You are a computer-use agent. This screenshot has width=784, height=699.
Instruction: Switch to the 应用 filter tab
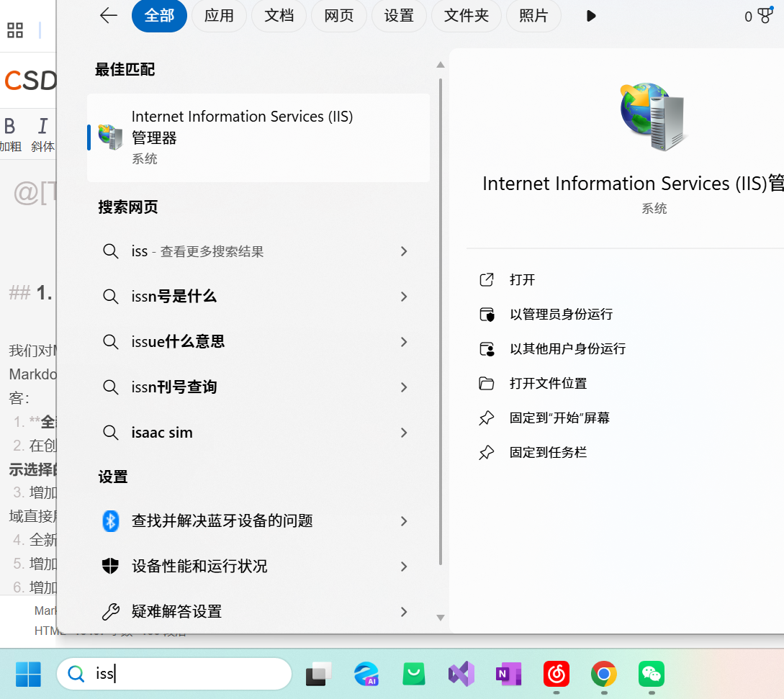coord(219,16)
